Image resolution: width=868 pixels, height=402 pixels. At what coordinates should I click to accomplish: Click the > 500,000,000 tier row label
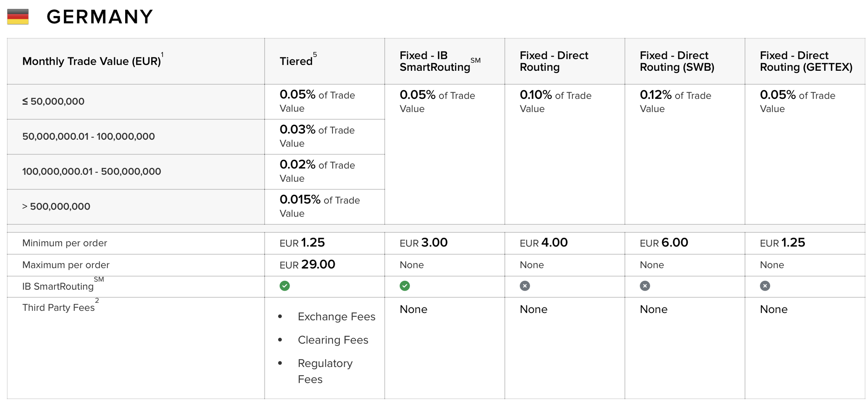[x=56, y=207]
